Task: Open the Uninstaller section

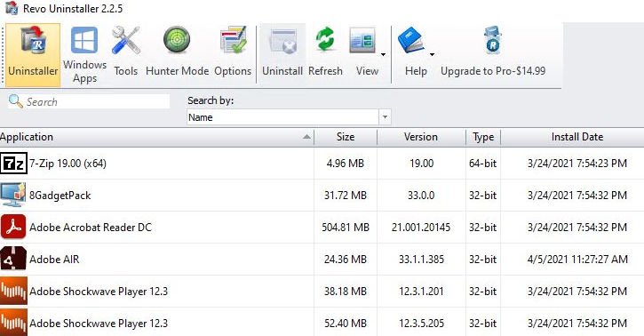Action: tap(33, 54)
